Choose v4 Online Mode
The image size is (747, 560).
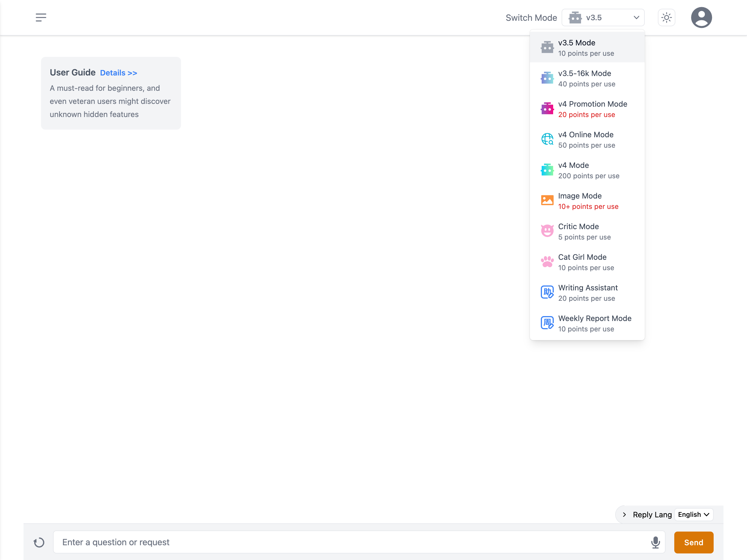(587, 139)
